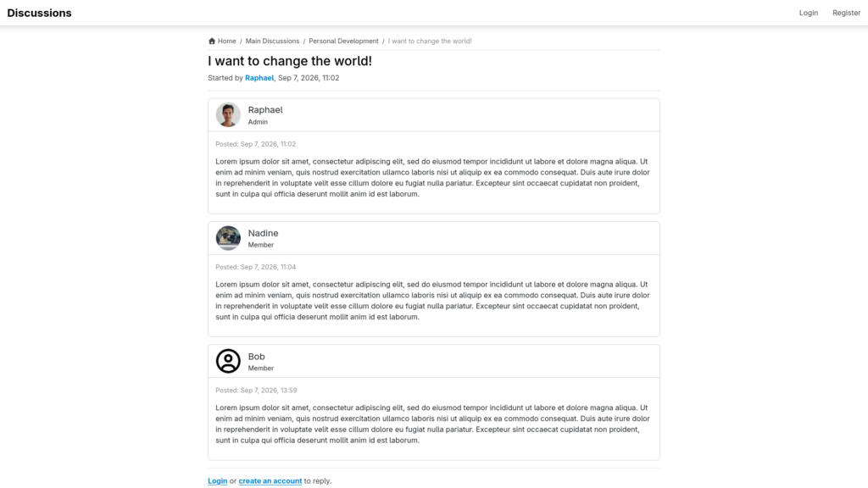Viewport: 868px width, 488px height.
Task: Navigate to Home breadcrumb link
Action: (226, 41)
